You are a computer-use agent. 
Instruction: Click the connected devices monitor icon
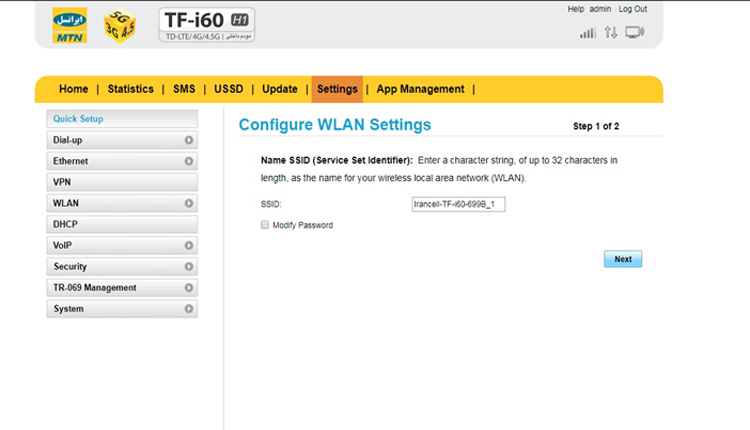coord(635,33)
